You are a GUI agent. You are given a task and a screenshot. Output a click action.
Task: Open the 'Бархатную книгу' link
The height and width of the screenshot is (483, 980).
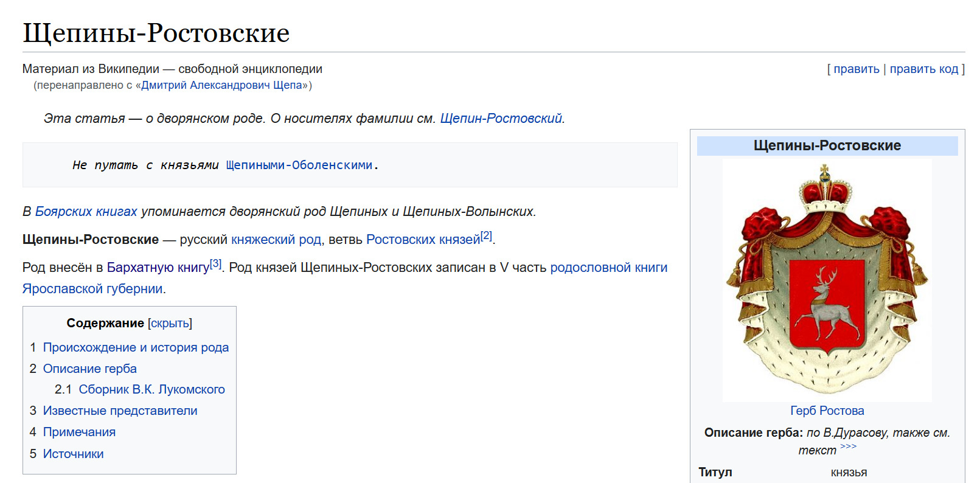tap(158, 268)
